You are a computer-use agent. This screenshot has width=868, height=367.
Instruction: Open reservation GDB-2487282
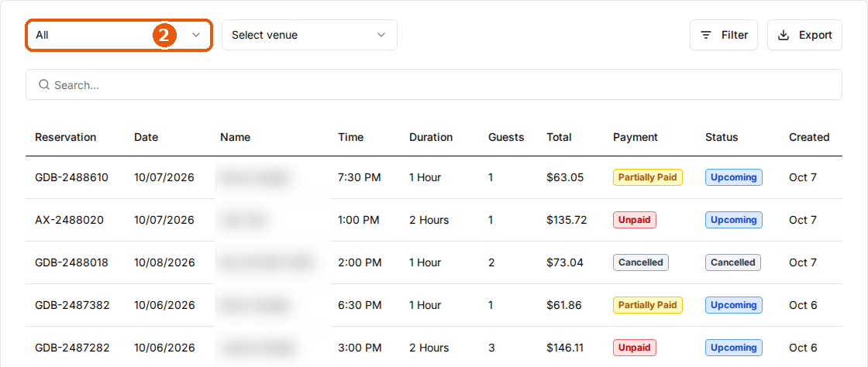click(73, 348)
